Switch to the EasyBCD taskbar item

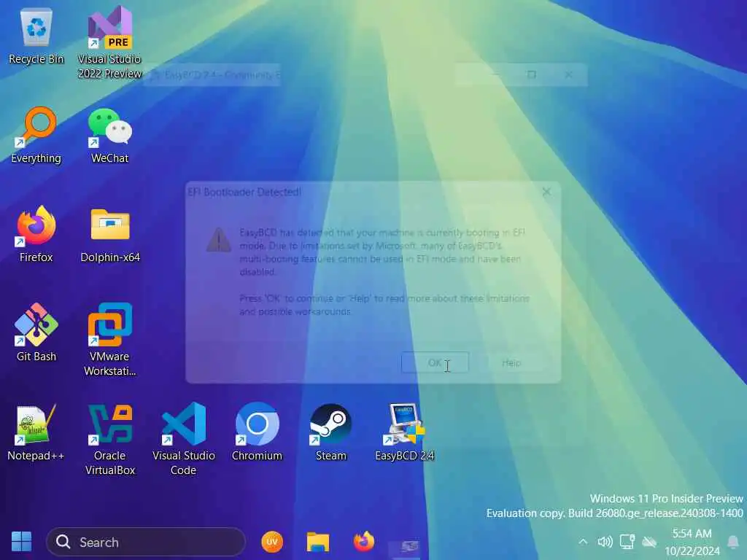click(x=409, y=545)
